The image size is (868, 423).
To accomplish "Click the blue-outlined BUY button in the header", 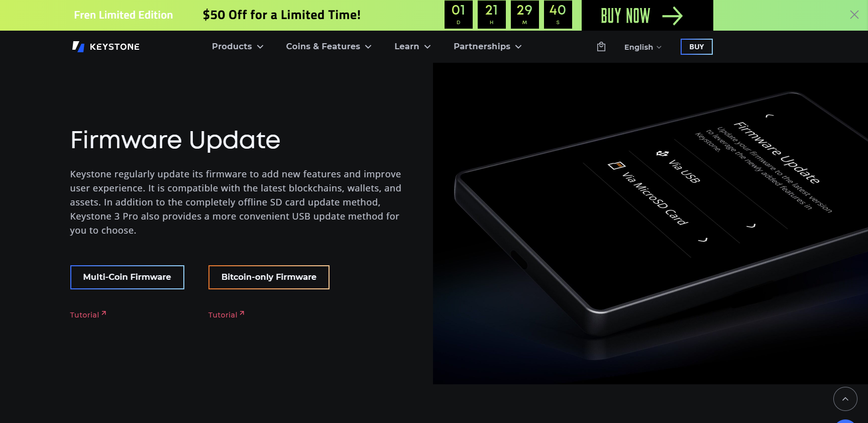I will click(696, 47).
